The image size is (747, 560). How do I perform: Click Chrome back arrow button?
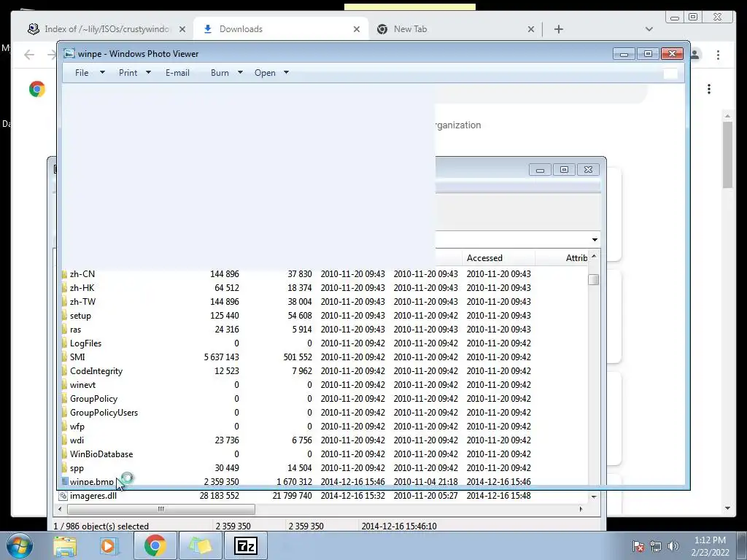click(x=29, y=55)
